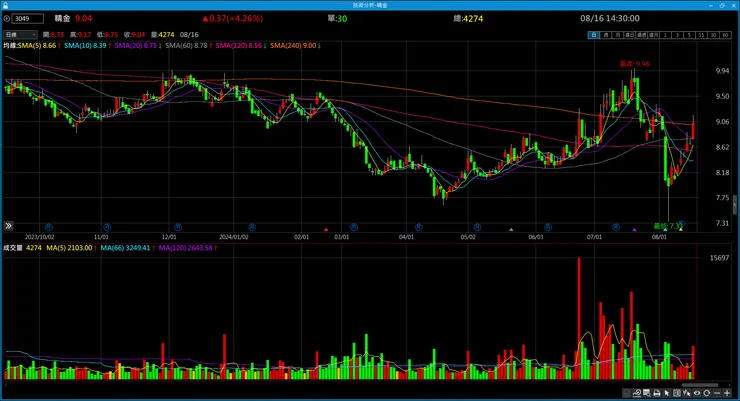Click the SMA(240) 9.00 moving average label

295,46
